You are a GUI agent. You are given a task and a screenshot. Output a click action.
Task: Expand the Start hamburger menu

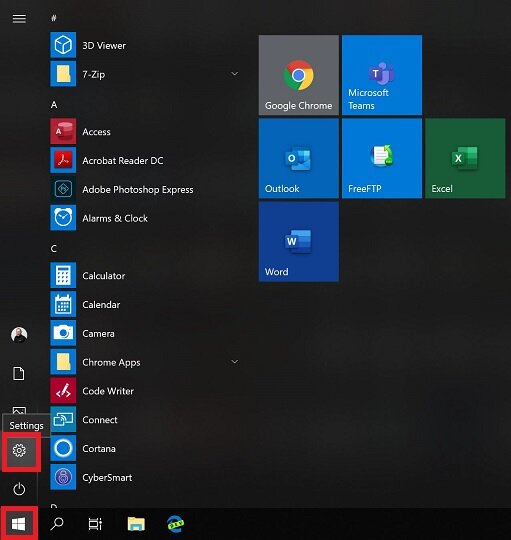pos(19,18)
